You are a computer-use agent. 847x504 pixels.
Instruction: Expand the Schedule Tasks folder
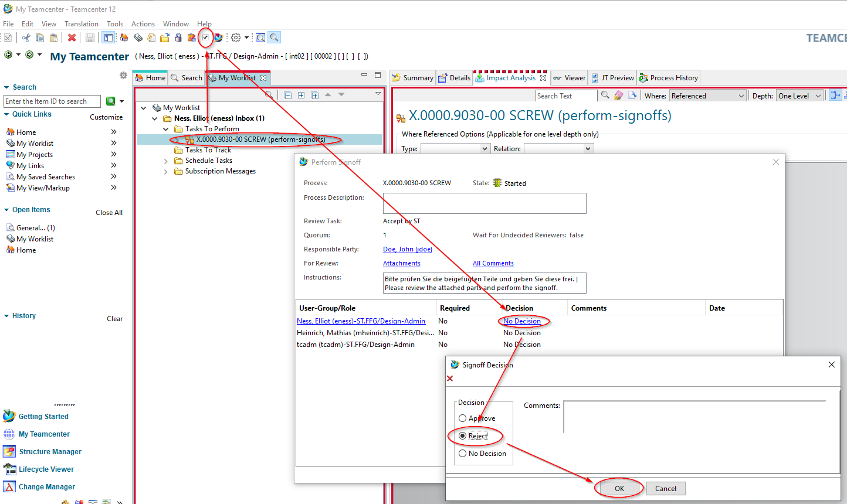click(x=166, y=161)
